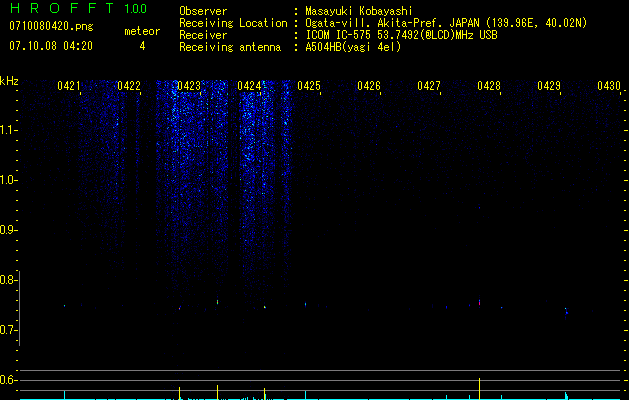Click the 'Receiving Location' label
The width and height of the screenshot is (629, 400).
(x=233, y=24)
